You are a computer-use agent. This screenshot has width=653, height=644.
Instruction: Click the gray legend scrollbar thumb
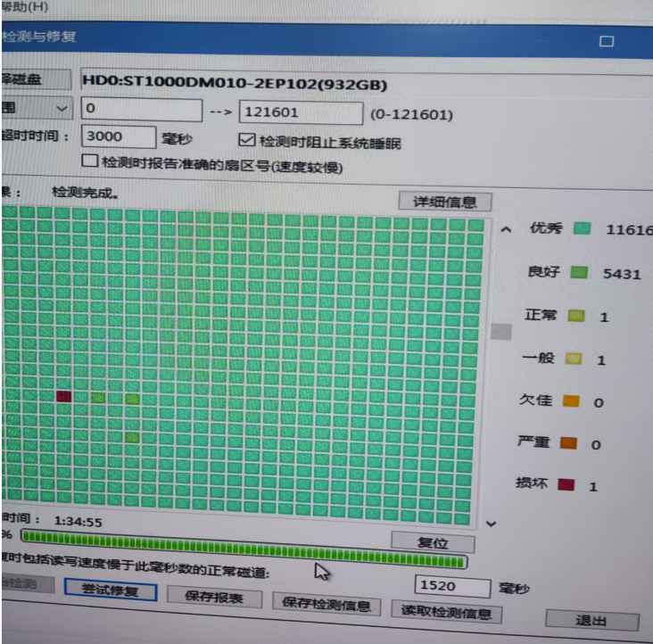pos(501,332)
